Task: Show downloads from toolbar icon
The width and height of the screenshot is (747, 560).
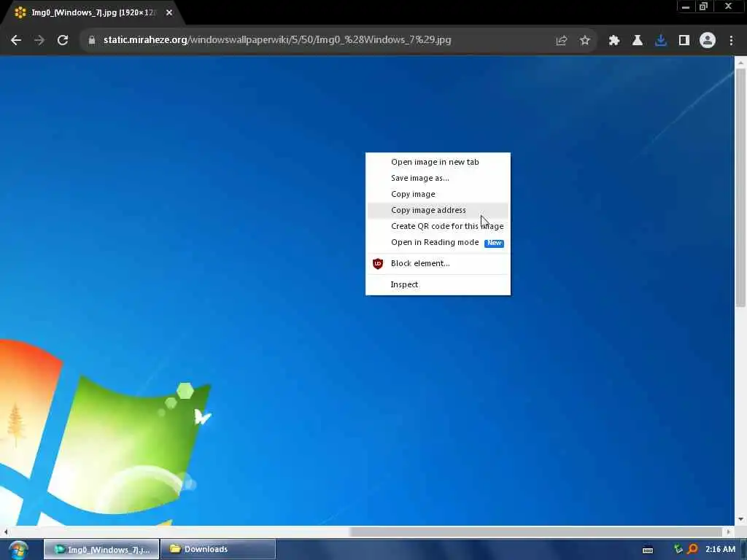Action: coord(661,41)
